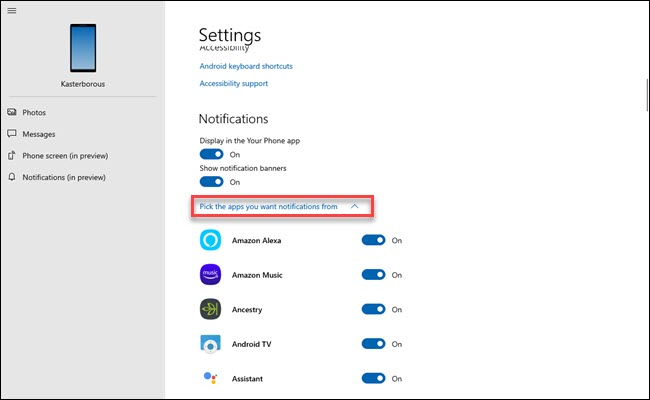
Task: Click the Messages speech bubble icon
Action: 12,133
